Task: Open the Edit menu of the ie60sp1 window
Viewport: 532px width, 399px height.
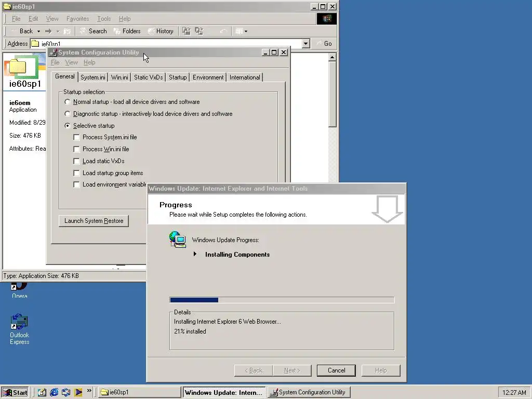Action: tap(33, 19)
